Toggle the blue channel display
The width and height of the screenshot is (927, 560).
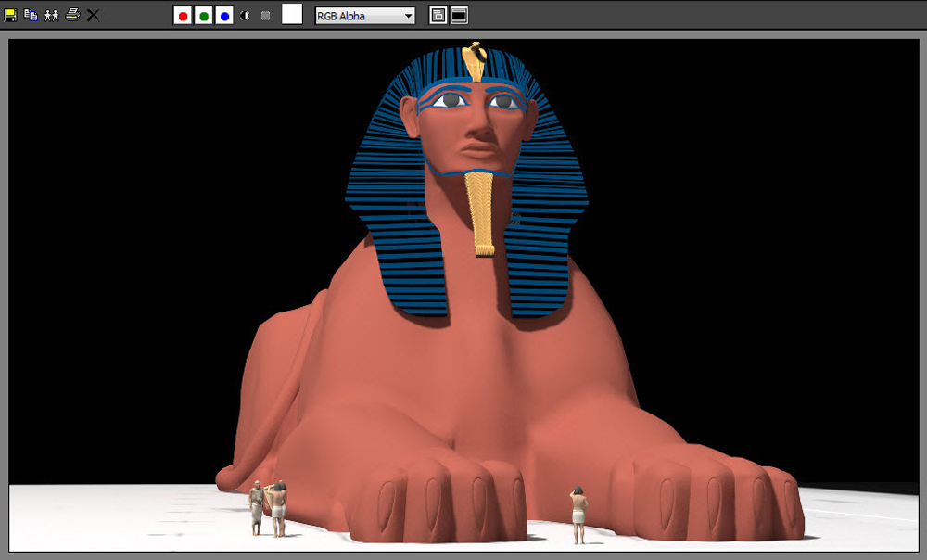tap(224, 16)
